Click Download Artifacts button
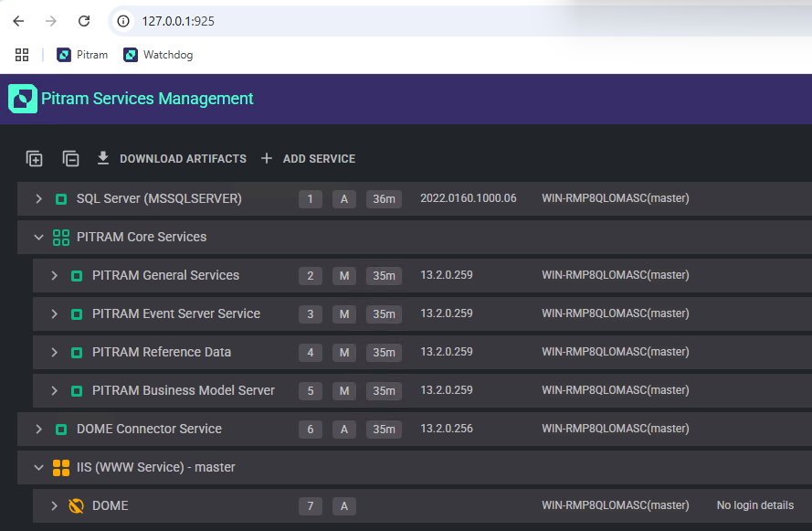Image resolution: width=812 pixels, height=531 pixels. point(172,159)
